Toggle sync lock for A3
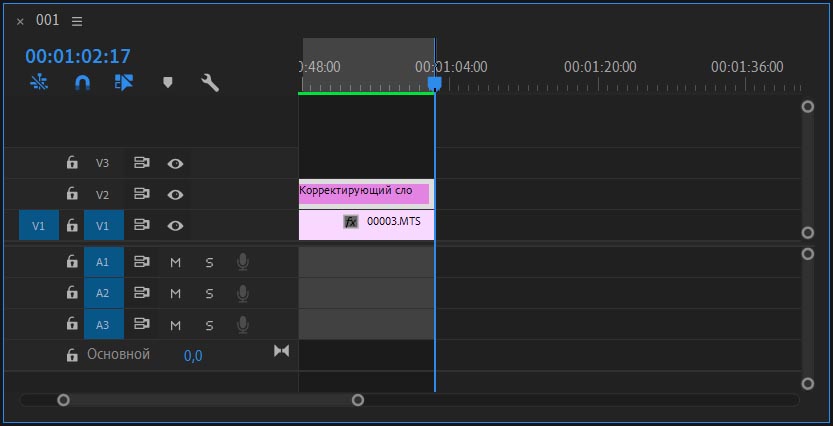Image resolution: width=833 pixels, height=426 pixels. pos(141,324)
